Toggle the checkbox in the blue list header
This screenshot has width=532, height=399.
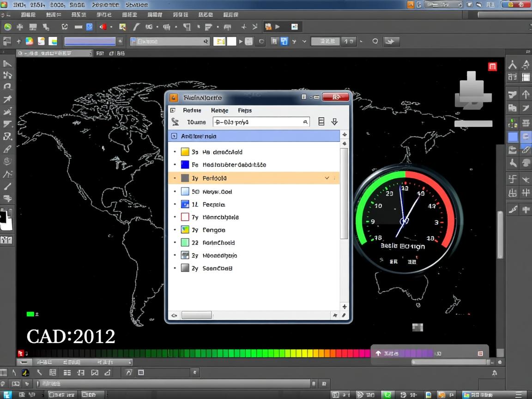[x=174, y=136]
